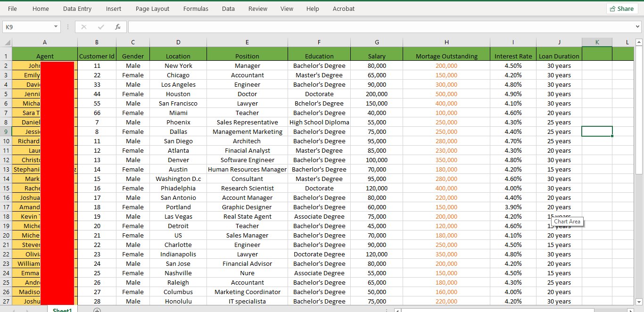This screenshot has height=312, width=644.
Task: Open the View tab
Action: [x=287, y=8]
